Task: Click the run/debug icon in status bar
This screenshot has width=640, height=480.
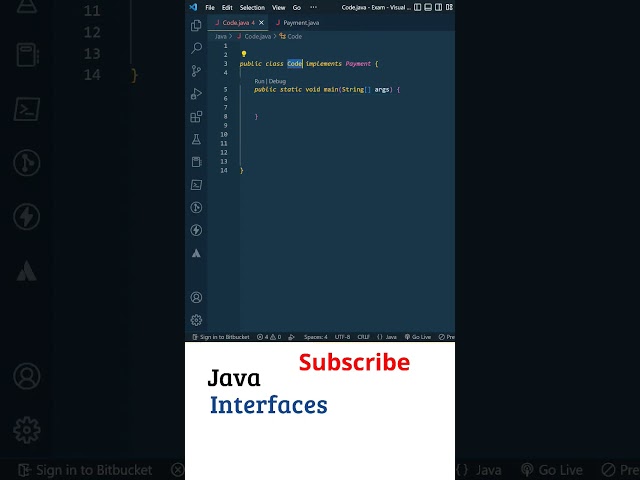Action: tap(291, 337)
